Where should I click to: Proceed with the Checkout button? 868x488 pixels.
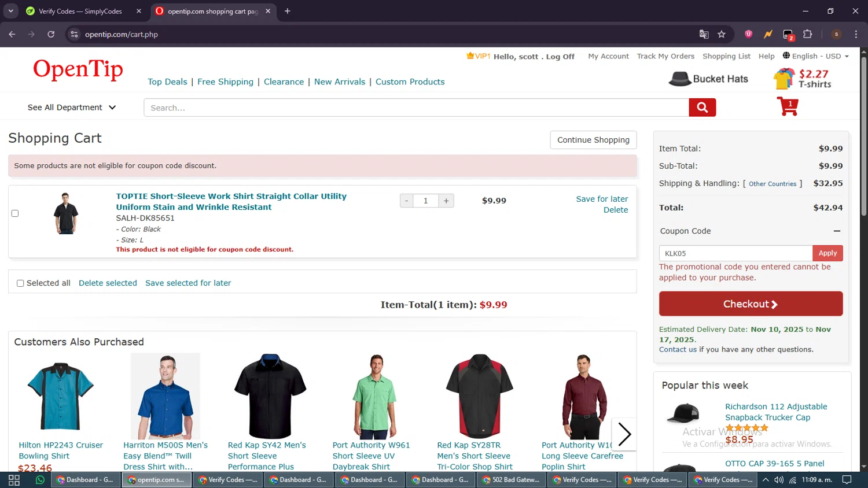(x=751, y=304)
